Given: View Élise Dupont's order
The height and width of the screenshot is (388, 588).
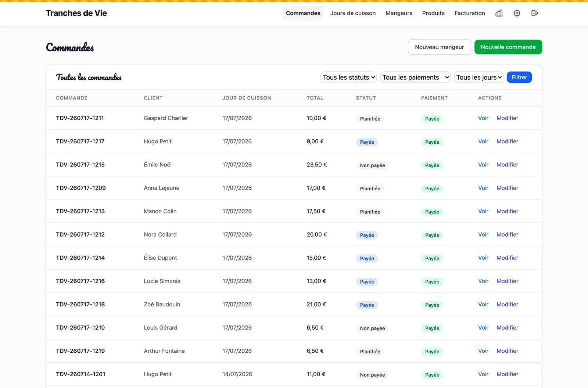Looking at the screenshot, I should (x=483, y=258).
